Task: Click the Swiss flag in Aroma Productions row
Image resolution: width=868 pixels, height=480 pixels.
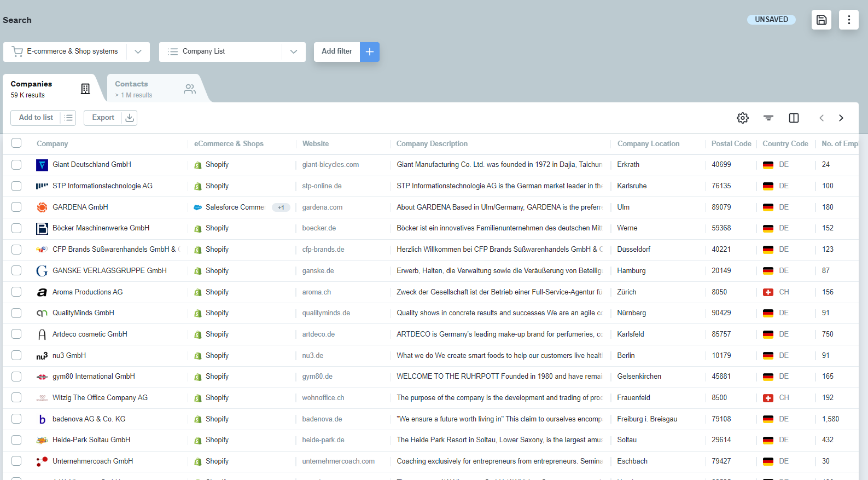Action: point(768,292)
